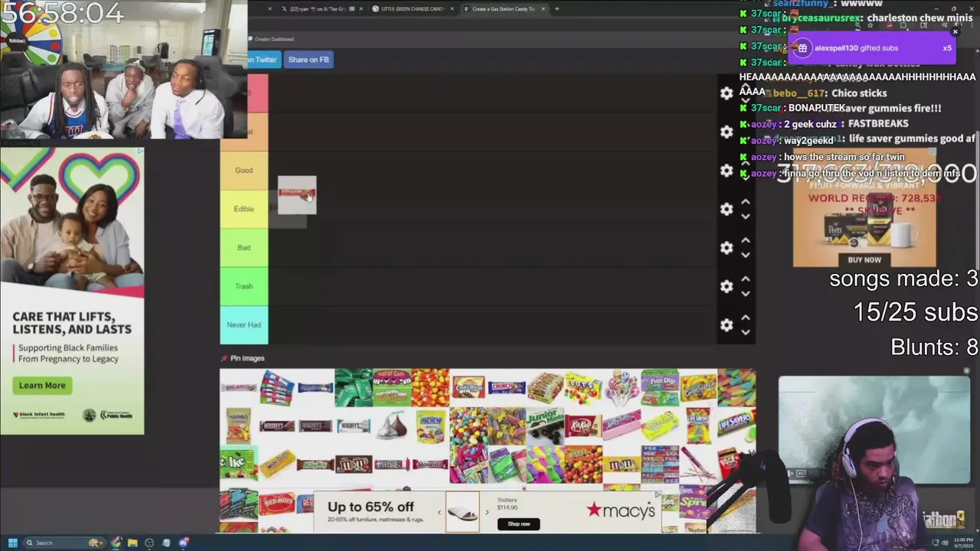
Task: Pick the Red Hots box image
Action: coord(277,503)
